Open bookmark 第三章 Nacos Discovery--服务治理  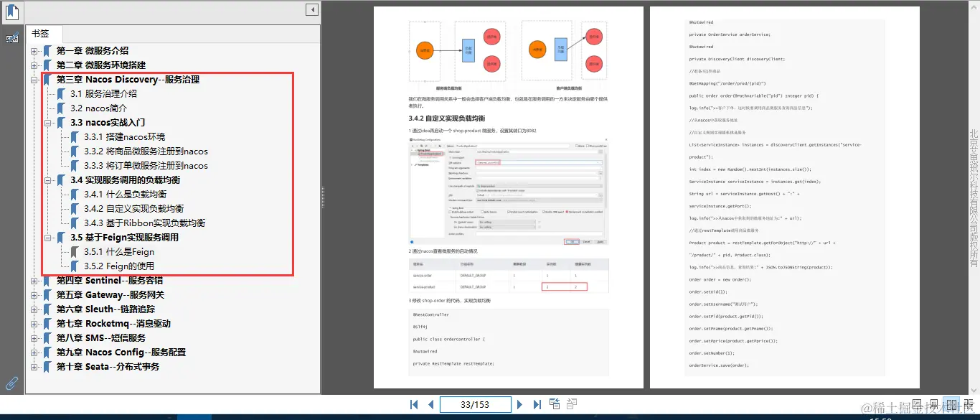point(128,80)
